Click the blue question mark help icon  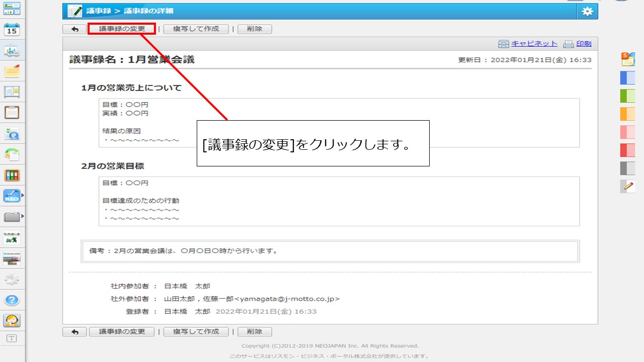[12, 300]
